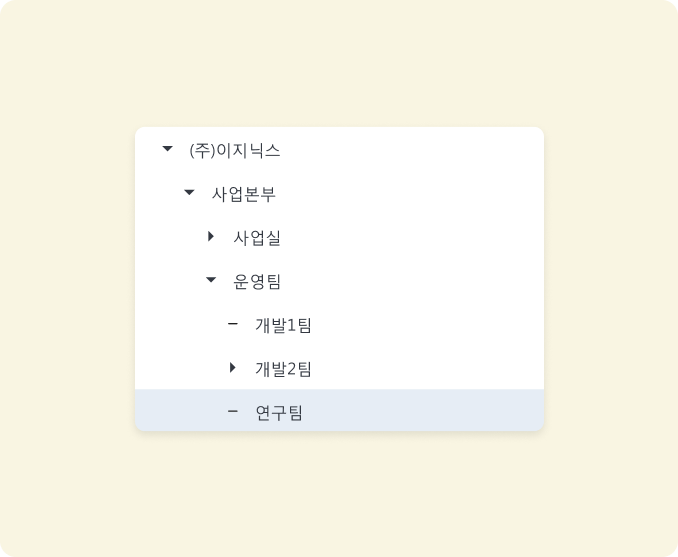The height and width of the screenshot is (557, 678).
Task: Click the dash icon beside 개발1팀
Action: [233, 324]
